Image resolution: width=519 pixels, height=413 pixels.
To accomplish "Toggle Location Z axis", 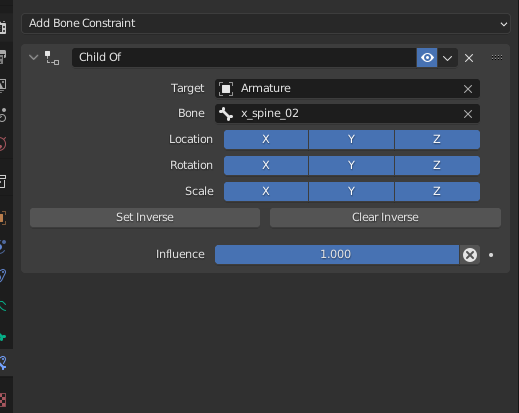I will tap(437, 139).
